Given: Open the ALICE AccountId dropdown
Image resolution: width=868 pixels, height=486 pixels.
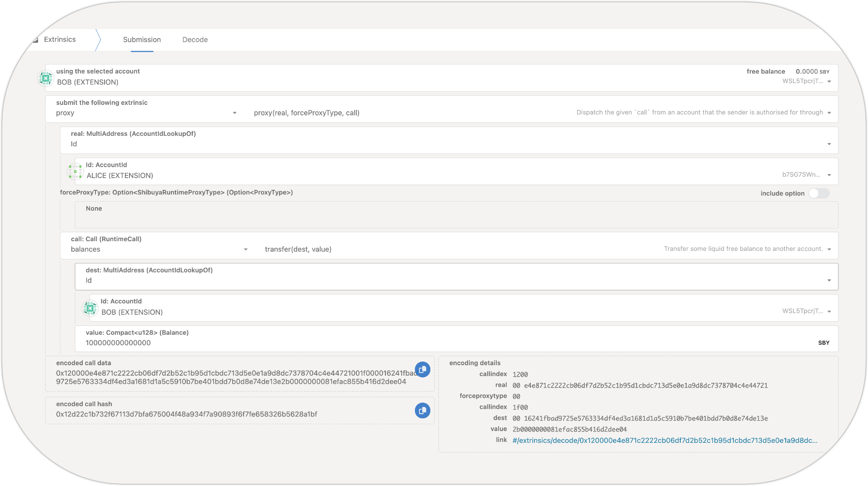Looking at the screenshot, I should [x=829, y=175].
